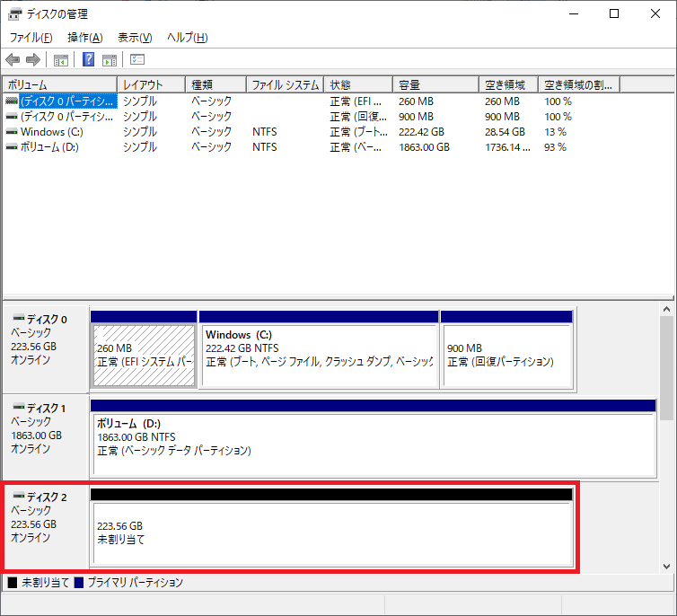Click the drive icon of ボリューム (D:) row
677x616 pixels.
[x=12, y=146]
